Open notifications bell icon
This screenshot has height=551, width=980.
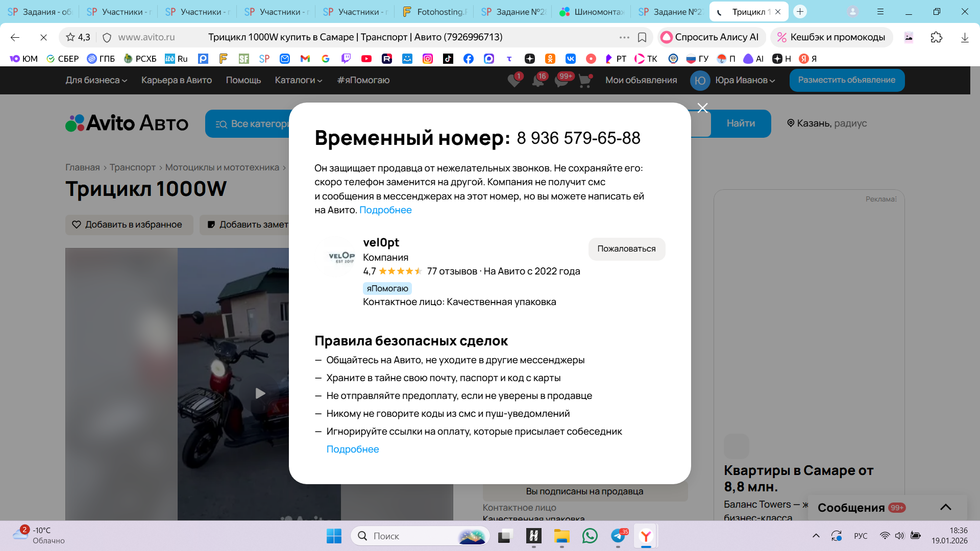[x=538, y=81]
